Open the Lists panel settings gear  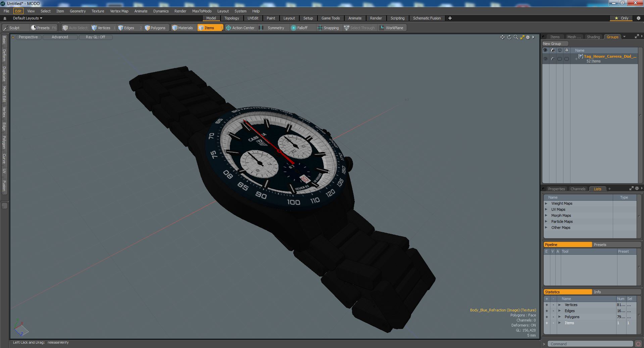click(x=637, y=189)
